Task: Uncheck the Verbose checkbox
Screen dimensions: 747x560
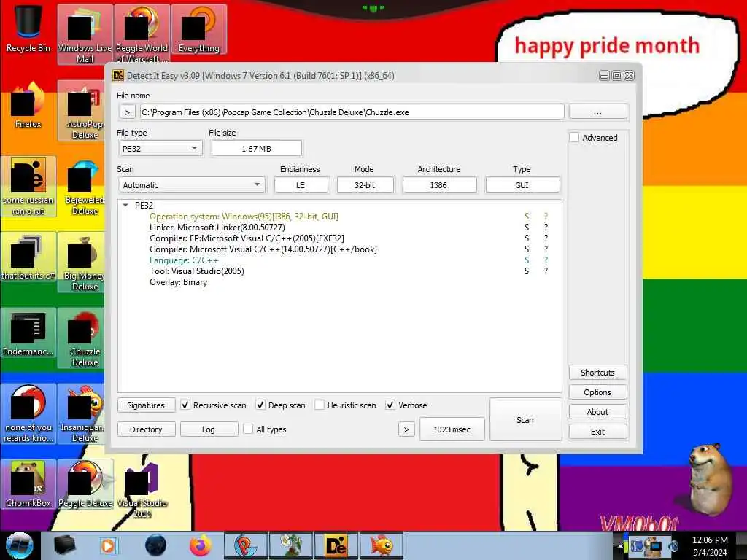Action: [x=390, y=405]
